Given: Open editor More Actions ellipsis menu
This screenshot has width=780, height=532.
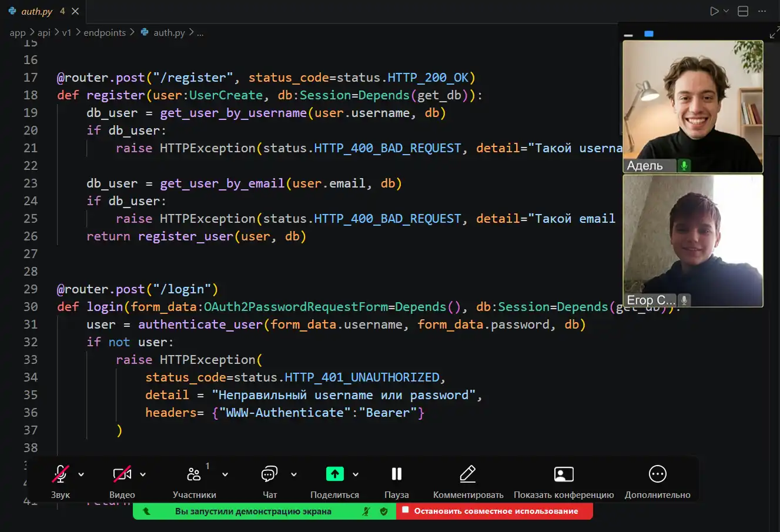Looking at the screenshot, I should coord(762,11).
